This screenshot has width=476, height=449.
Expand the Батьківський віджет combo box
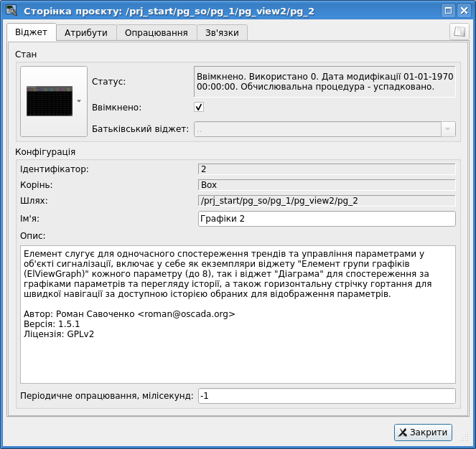[x=448, y=129]
